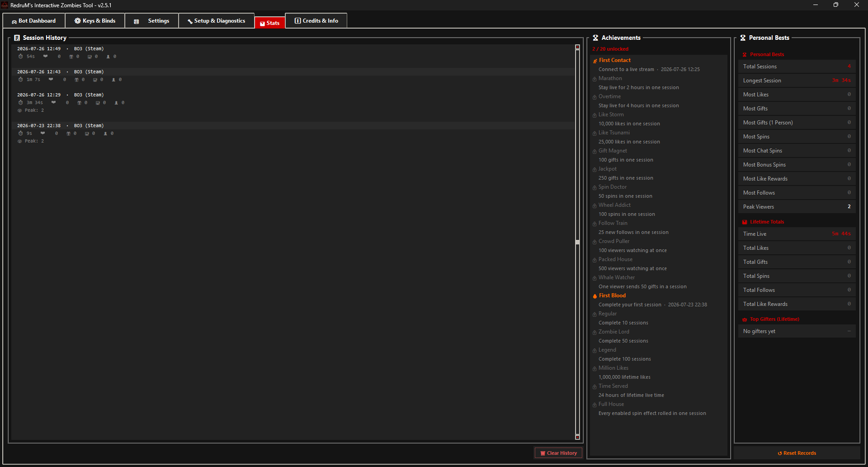
Task: Click the red Personal Bests section icon
Action: click(x=745, y=55)
